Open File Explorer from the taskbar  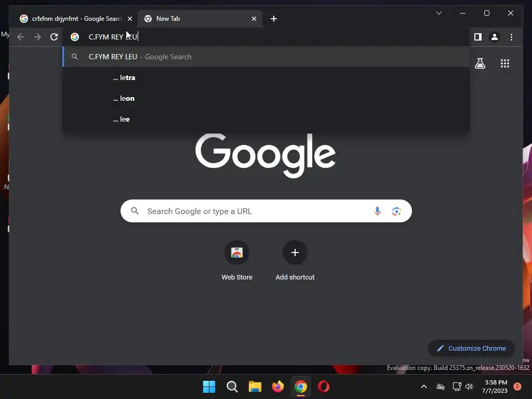(x=255, y=387)
